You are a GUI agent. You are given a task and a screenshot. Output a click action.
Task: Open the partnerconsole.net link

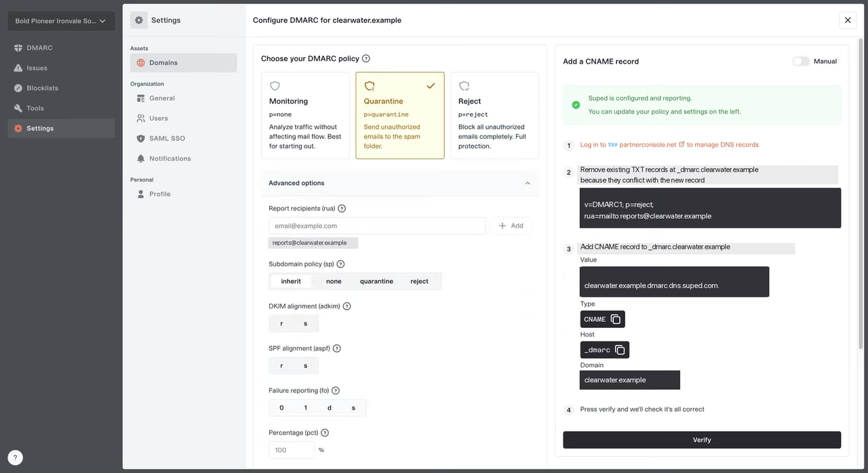pyautogui.click(x=647, y=145)
